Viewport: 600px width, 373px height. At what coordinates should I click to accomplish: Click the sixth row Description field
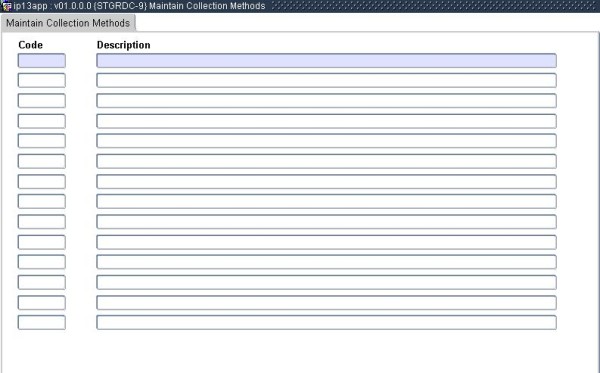(x=326, y=161)
